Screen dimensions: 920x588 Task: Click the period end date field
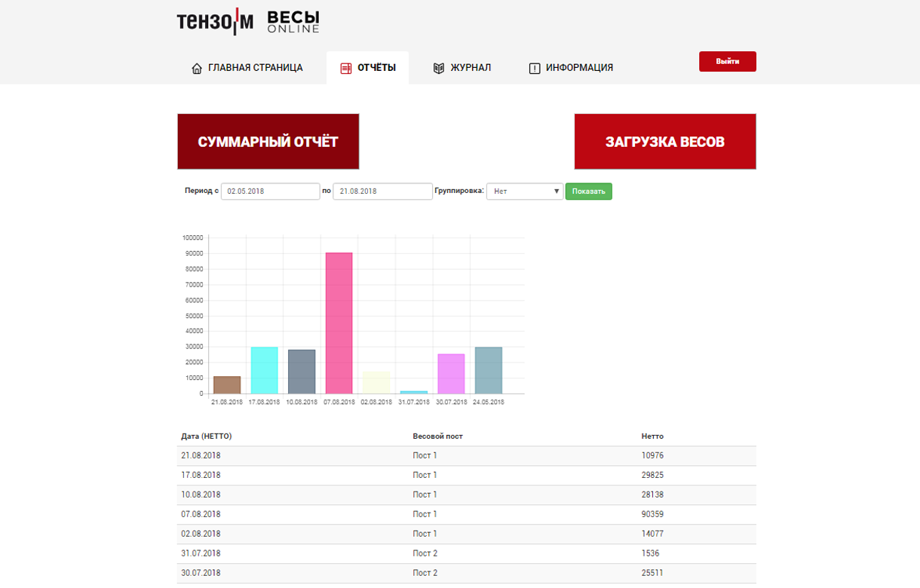click(382, 191)
